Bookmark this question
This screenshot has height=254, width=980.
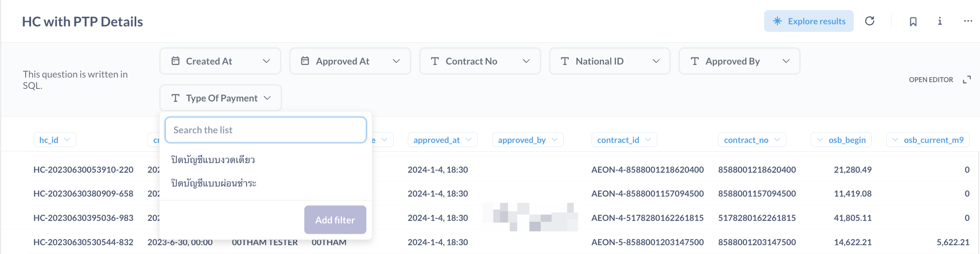click(913, 21)
